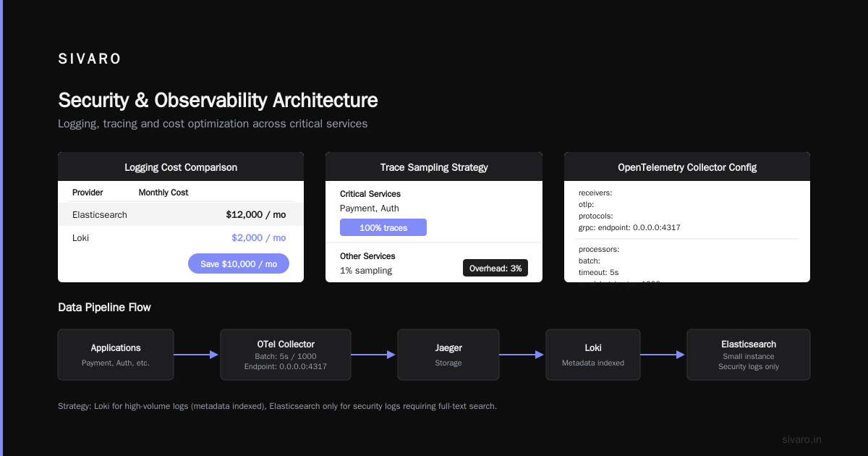Click the Monthly Cost column header

point(163,193)
